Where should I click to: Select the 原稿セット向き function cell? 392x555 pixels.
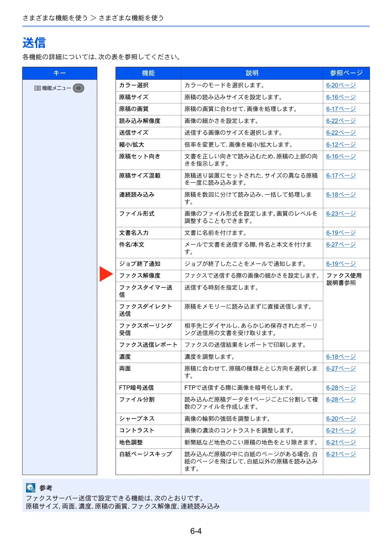[148, 160]
